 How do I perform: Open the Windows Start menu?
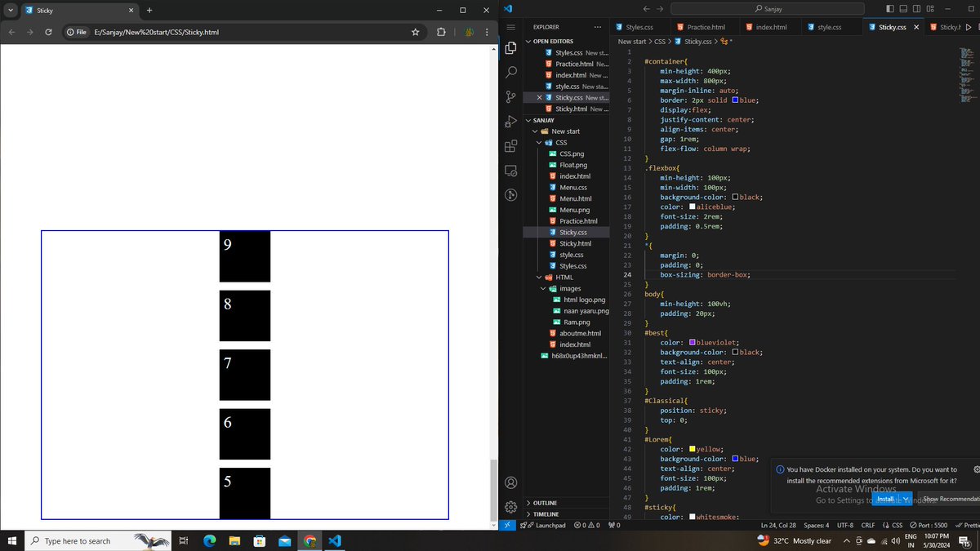tap(12, 540)
